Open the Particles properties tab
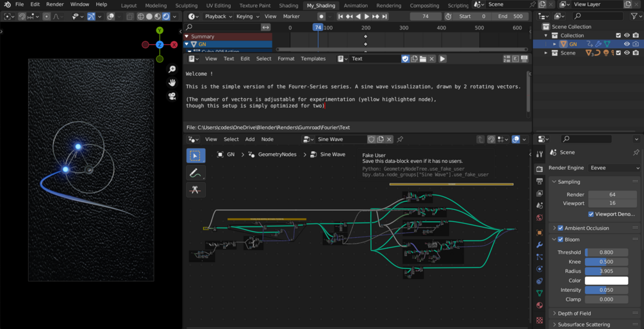 point(540,257)
